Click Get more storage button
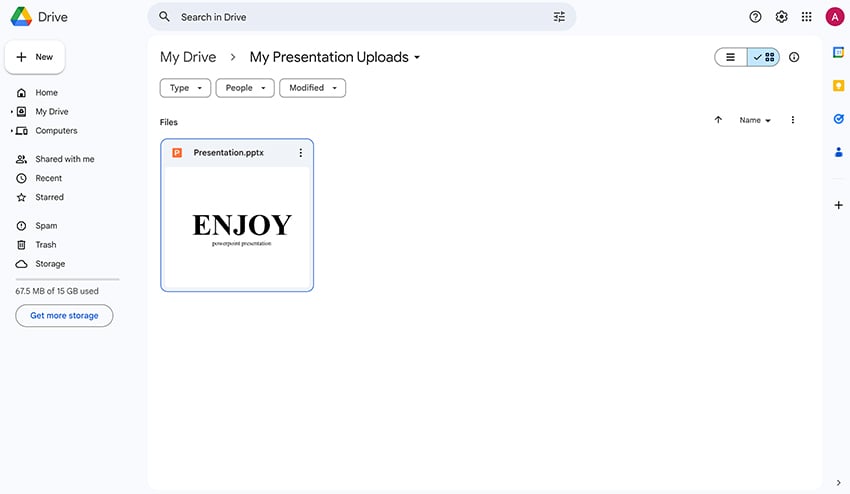The height and width of the screenshot is (494, 850). pos(64,315)
